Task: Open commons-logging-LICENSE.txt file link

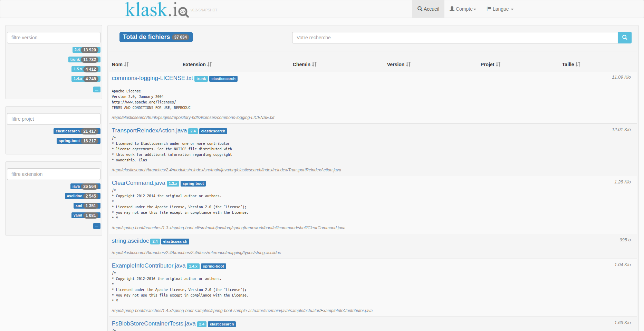Action: tap(152, 78)
